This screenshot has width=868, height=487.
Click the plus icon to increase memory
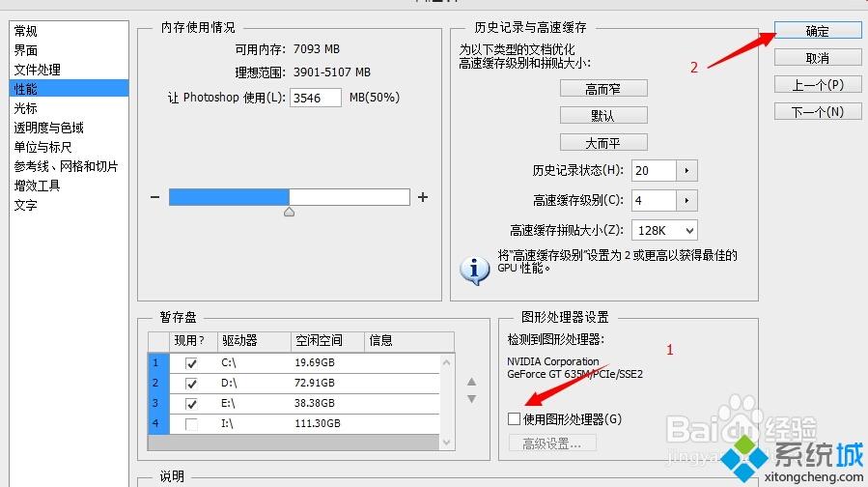pyautogui.click(x=423, y=197)
